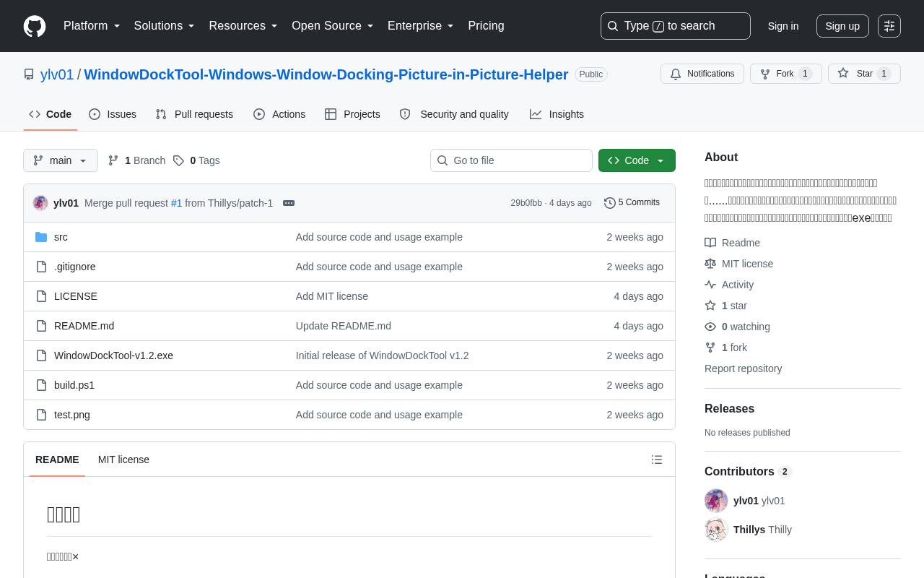Open the .gitignore file
Screen dimensions: 924x578
click(75, 267)
